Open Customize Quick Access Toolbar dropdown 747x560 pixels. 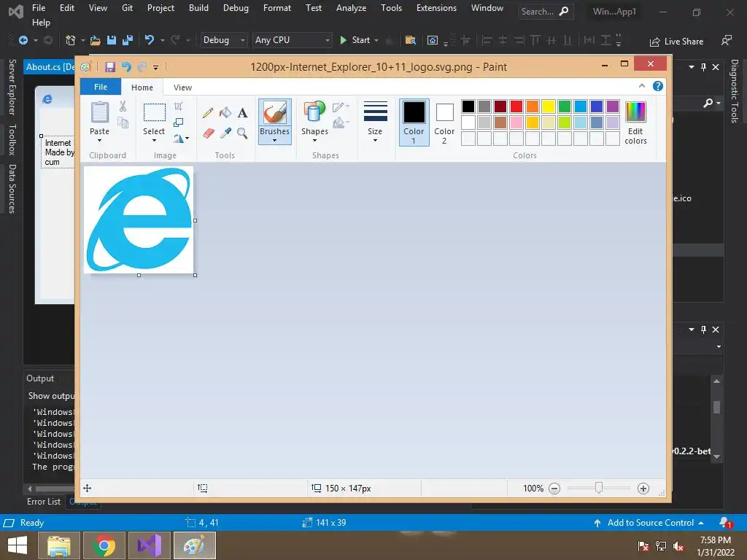[x=156, y=68]
